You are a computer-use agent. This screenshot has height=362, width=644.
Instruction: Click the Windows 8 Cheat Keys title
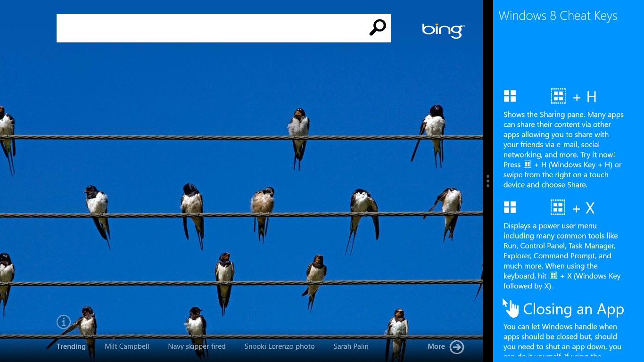[558, 16]
